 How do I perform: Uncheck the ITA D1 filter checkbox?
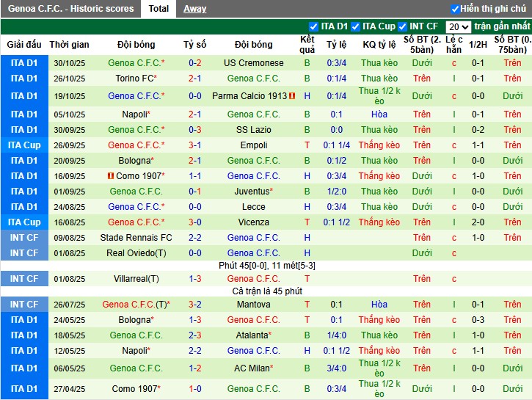point(313,27)
